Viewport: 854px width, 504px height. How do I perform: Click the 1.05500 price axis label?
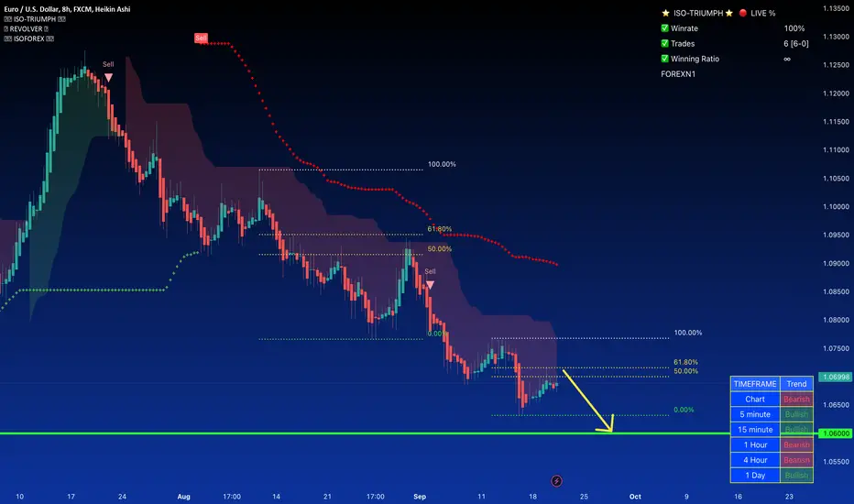[836, 462]
